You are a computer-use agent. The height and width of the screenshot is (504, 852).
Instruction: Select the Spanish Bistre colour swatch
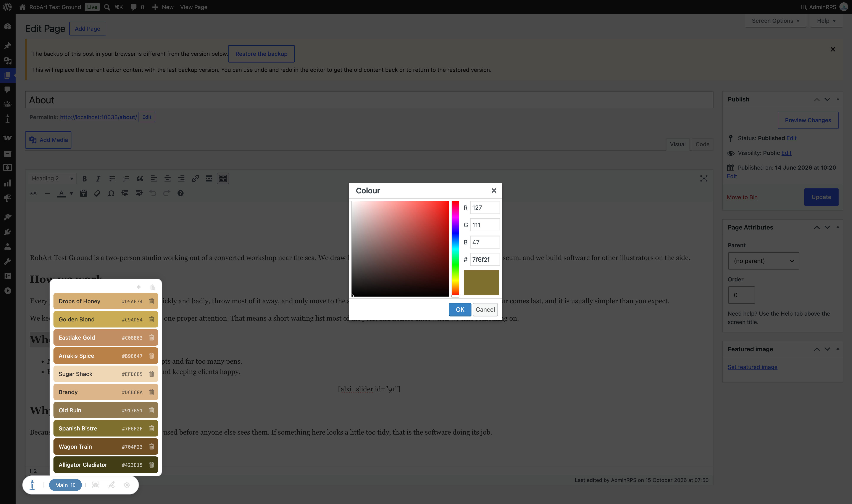[x=106, y=428]
